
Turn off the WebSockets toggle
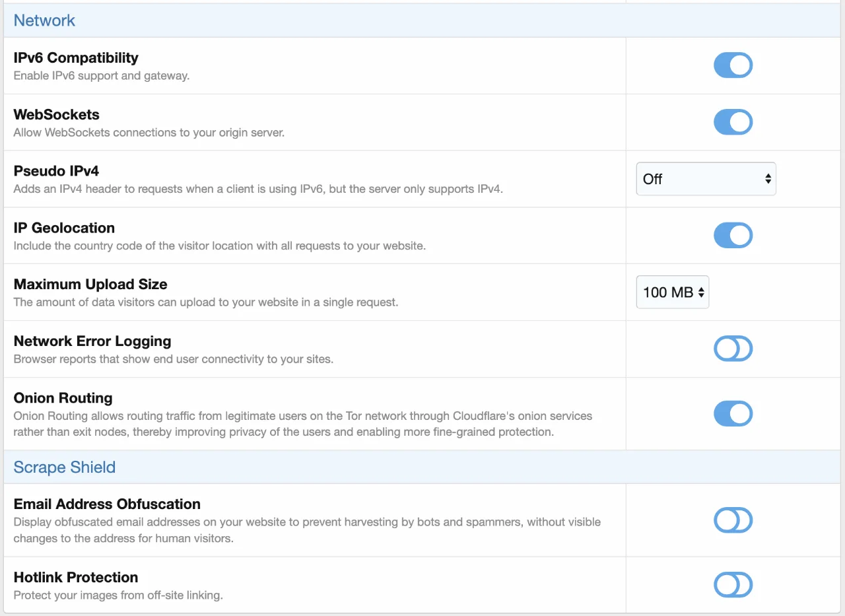tap(733, 121)
